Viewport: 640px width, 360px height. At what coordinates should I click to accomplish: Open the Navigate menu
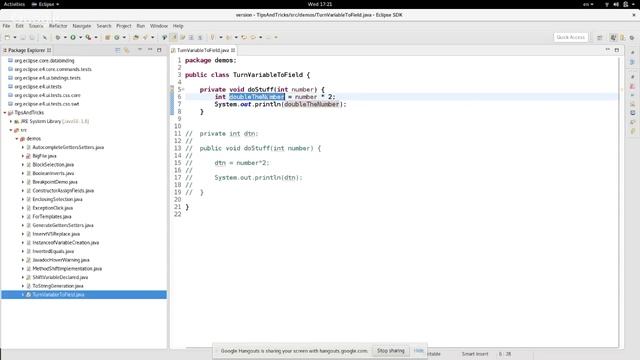click(82, 26)
